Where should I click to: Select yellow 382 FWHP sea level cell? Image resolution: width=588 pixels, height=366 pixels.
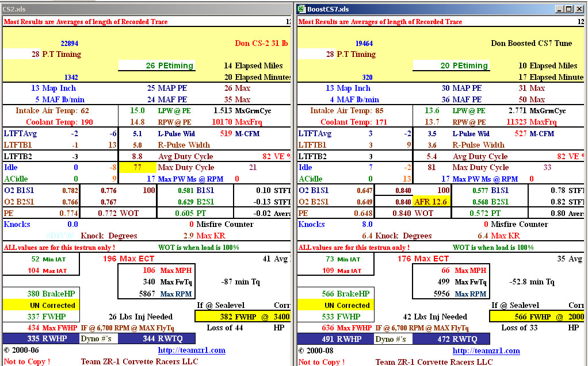coord(243,317)
